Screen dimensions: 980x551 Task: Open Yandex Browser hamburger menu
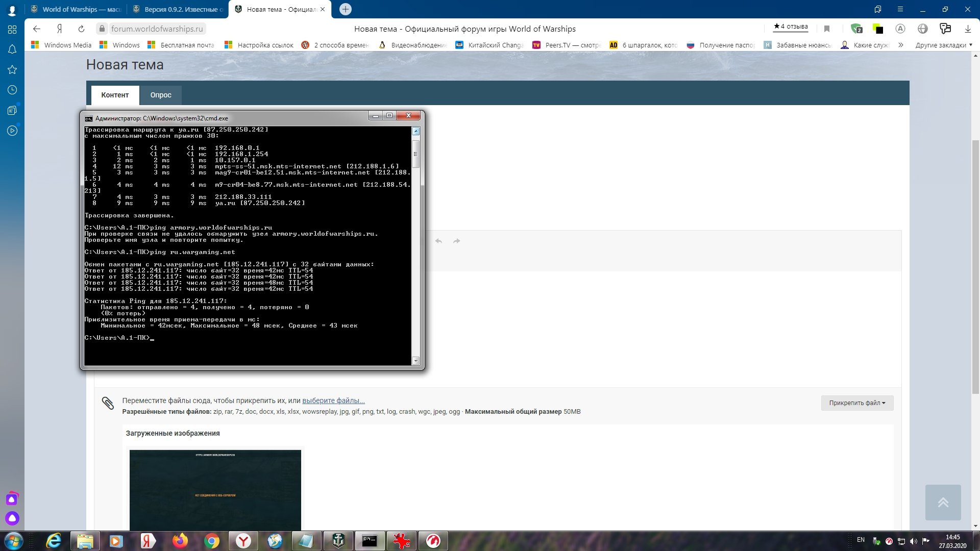(900, 10)
